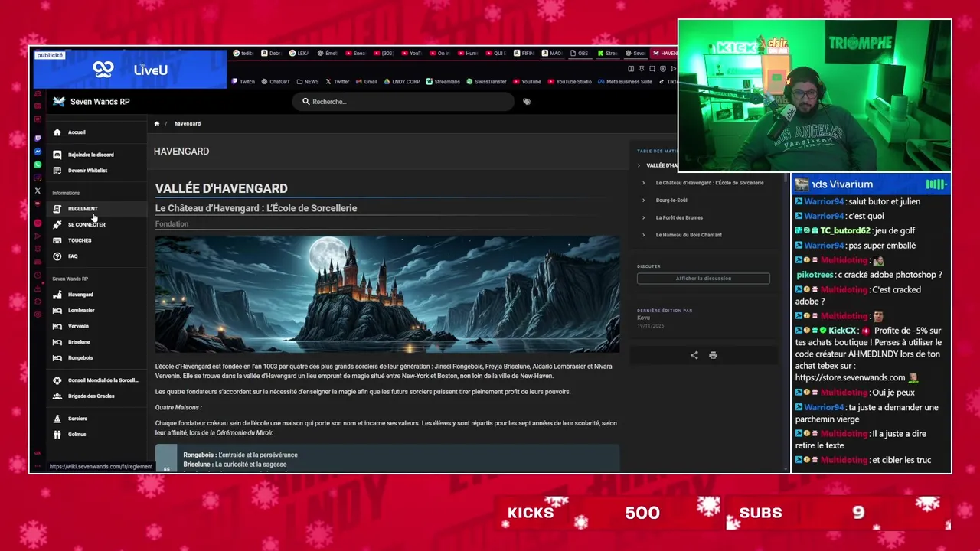The image size is (980, 551).
Task: Click the Afficher la discussion button
Action: click(704, 279)
